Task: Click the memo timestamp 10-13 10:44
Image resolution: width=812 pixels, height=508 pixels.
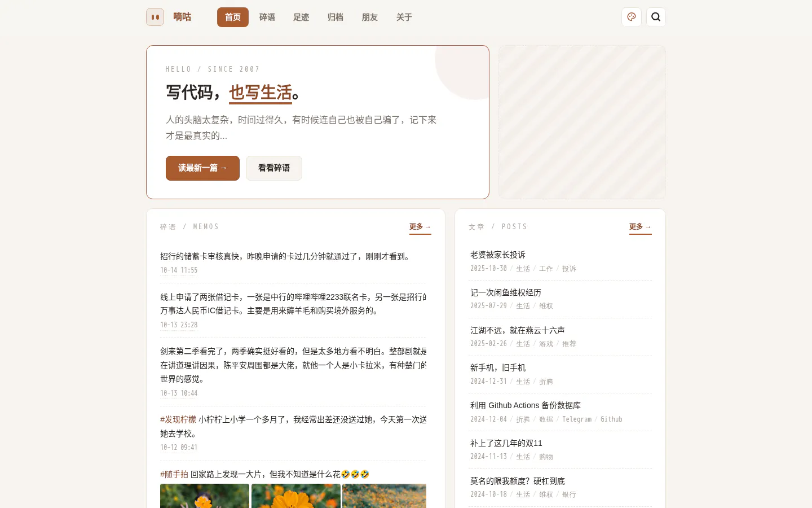Action: 179,393
